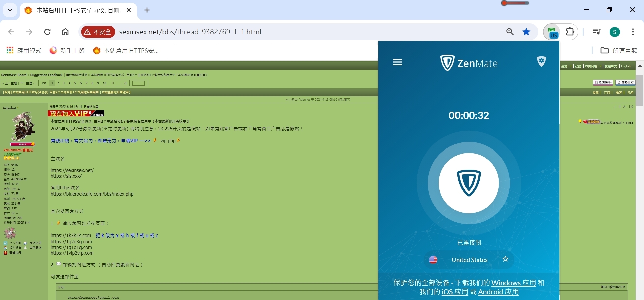Bookmark this page with the star
This screenshot has height=300, width=644.
(x=526, y=32)
